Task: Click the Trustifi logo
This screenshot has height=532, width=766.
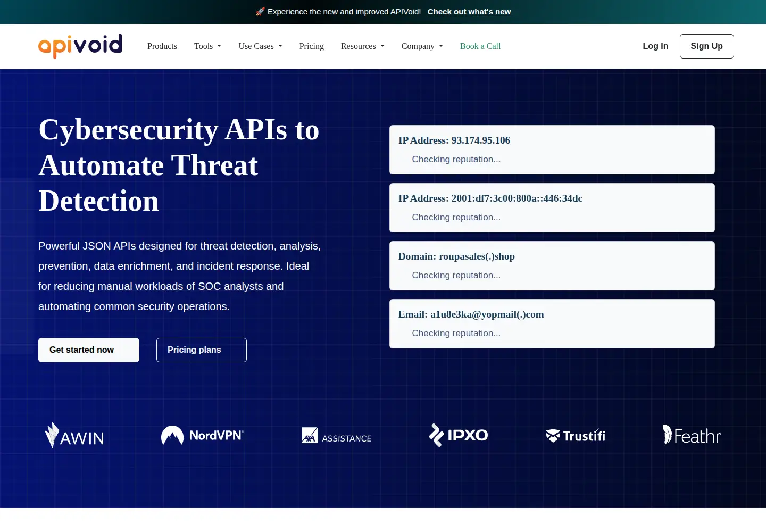Action: pyautogui.click(x=576, y=436)
